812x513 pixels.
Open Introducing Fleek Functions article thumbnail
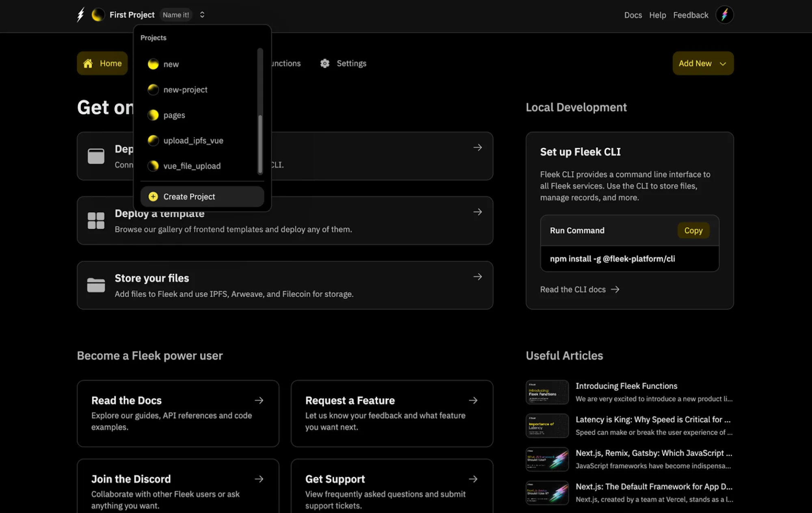pyautogui.click(x=547, y=392)
